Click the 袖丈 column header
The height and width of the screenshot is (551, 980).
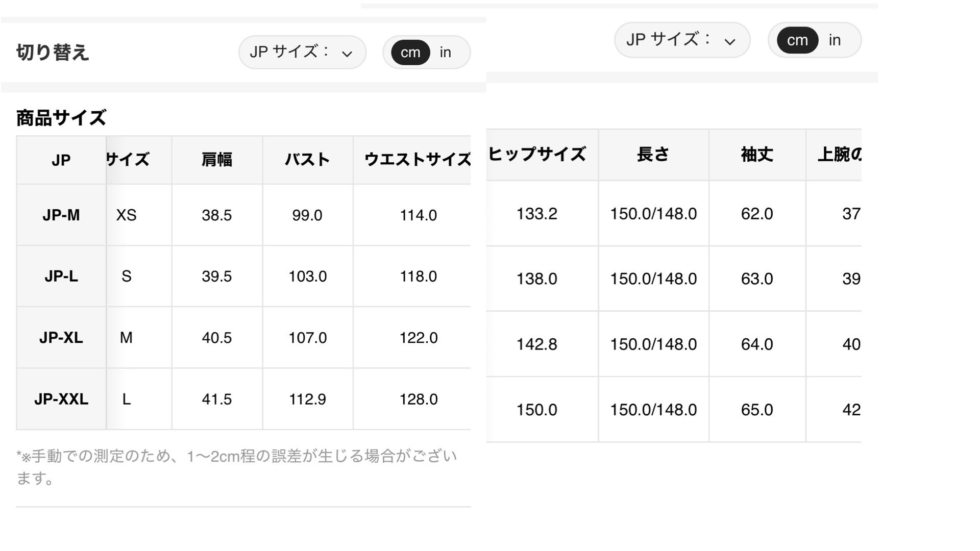tap(757, 154)
